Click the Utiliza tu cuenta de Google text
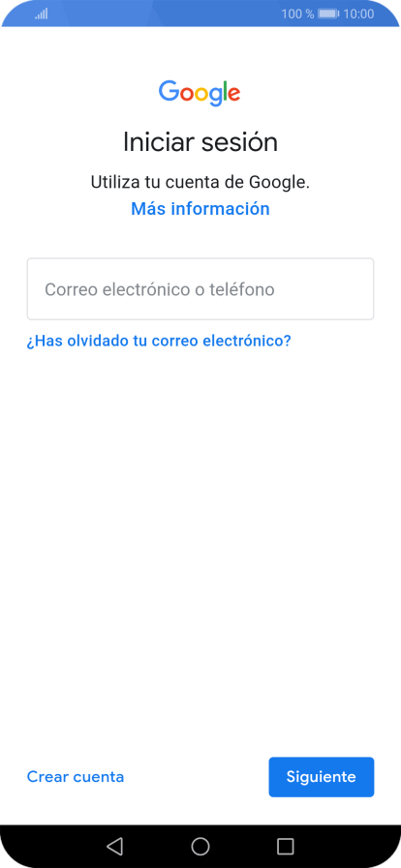The height and width of the screenshot is (868, 401). (200, 182)
